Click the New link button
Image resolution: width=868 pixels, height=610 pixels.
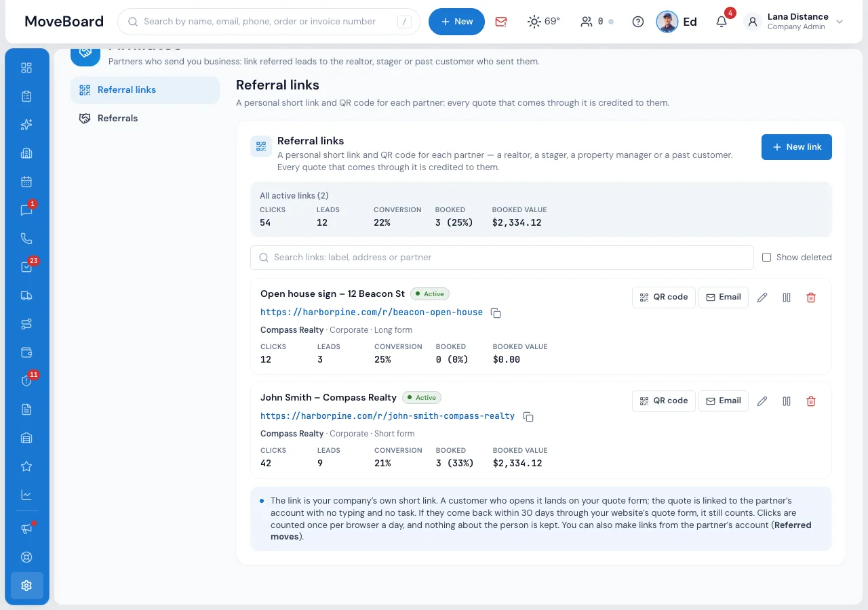(x=797, y=147)
